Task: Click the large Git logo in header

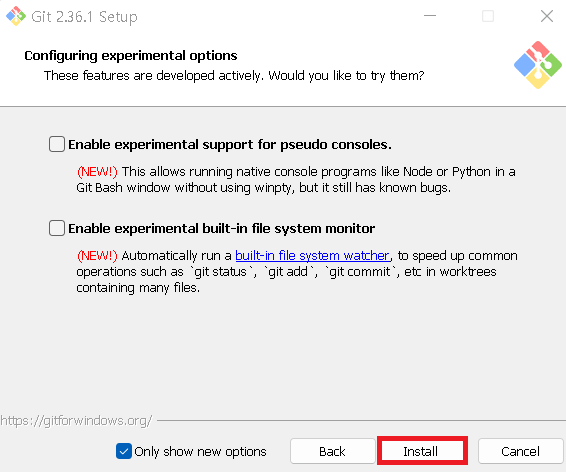Action: click(x=538, y=65)
